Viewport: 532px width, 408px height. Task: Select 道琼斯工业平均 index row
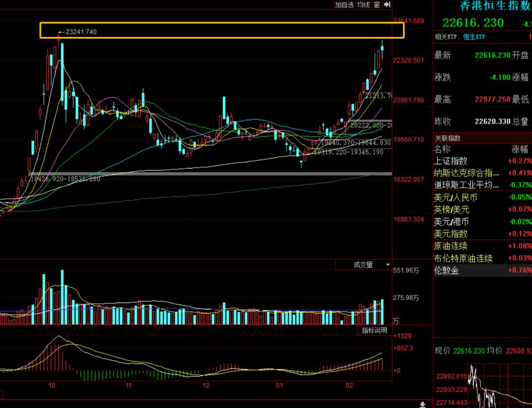[466, 185]
